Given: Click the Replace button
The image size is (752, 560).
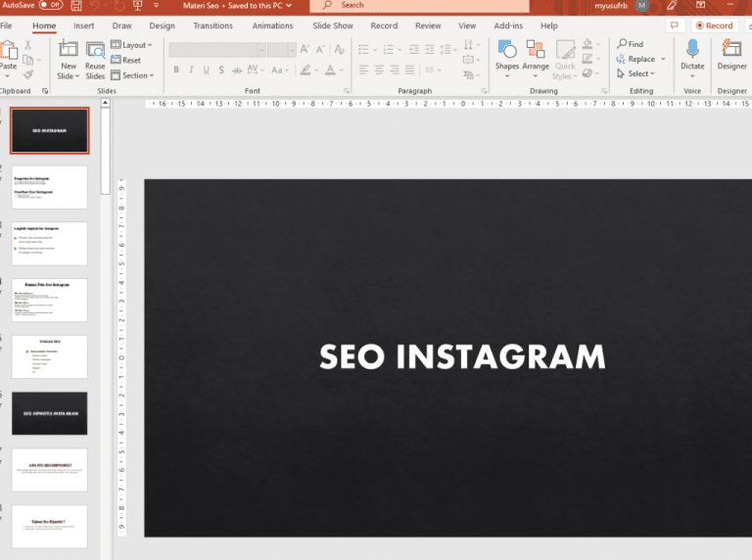Looking at the screenshot, I should (x=641, y=59).
